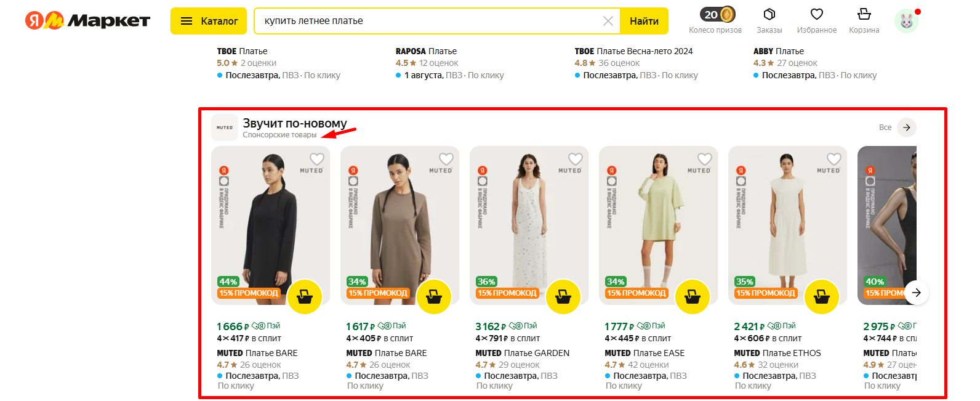Click the Найти search button

click(644, 21)
